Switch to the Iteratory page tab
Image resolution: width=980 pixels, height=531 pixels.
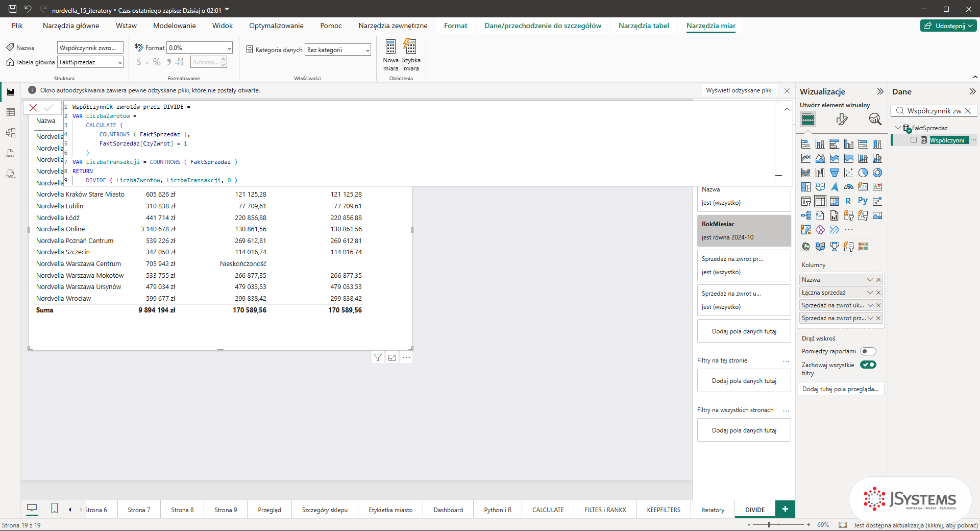(713, 510)
